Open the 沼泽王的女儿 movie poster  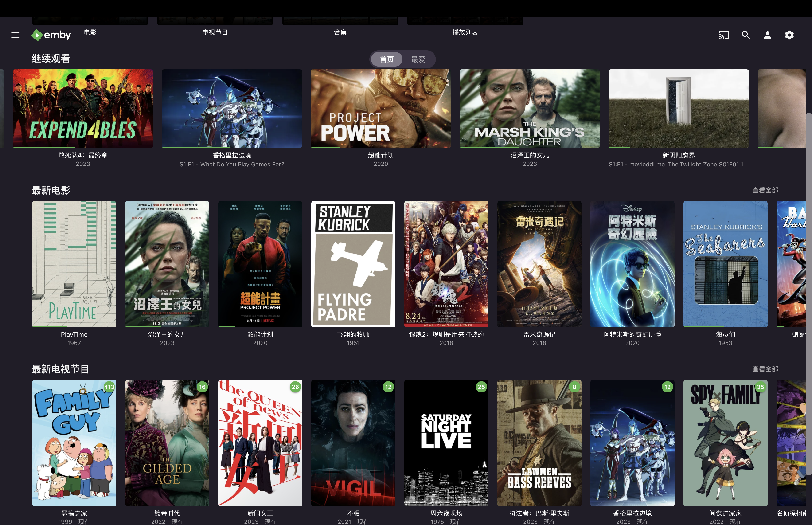pos(167,264)
